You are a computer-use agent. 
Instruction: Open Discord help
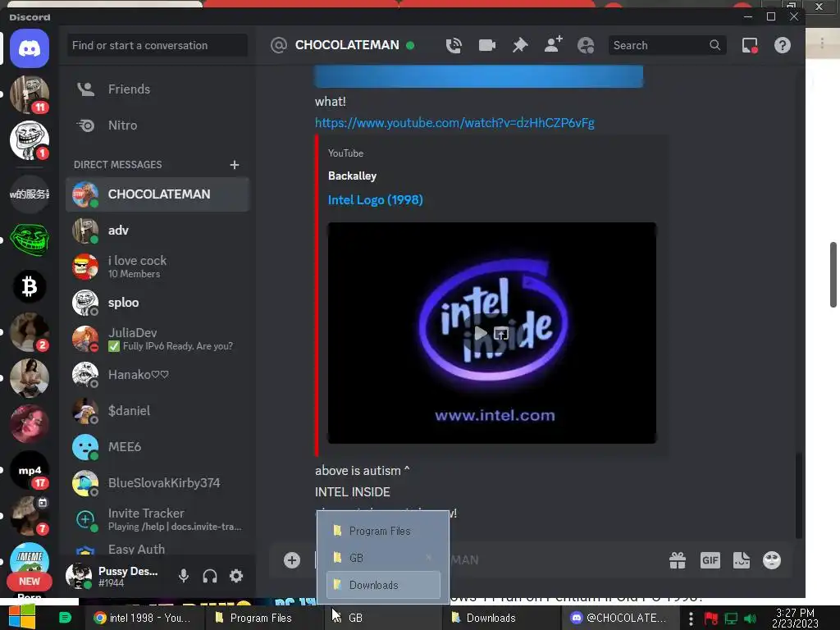782,46
